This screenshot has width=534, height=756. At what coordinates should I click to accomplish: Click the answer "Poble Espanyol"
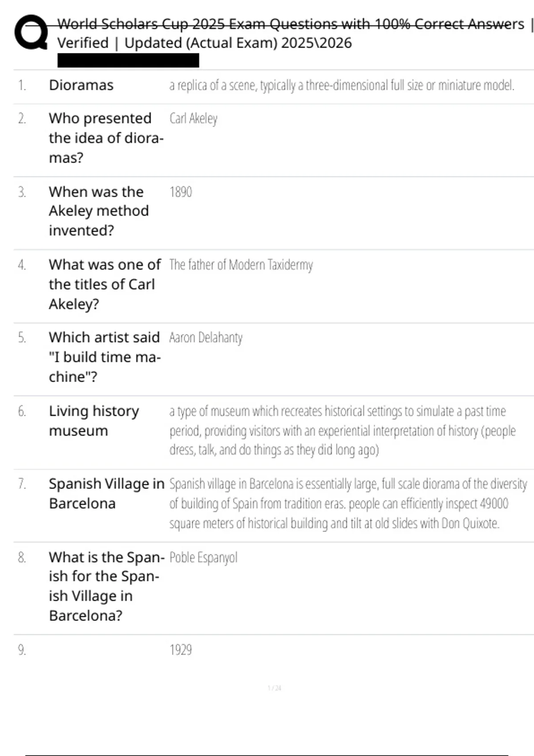(203, 558)
